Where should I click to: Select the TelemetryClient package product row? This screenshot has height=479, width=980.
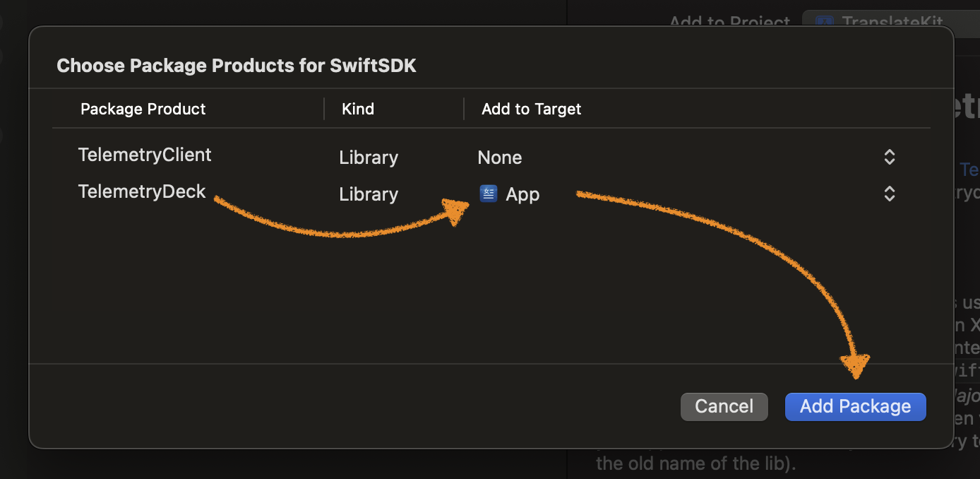[144, 155]
